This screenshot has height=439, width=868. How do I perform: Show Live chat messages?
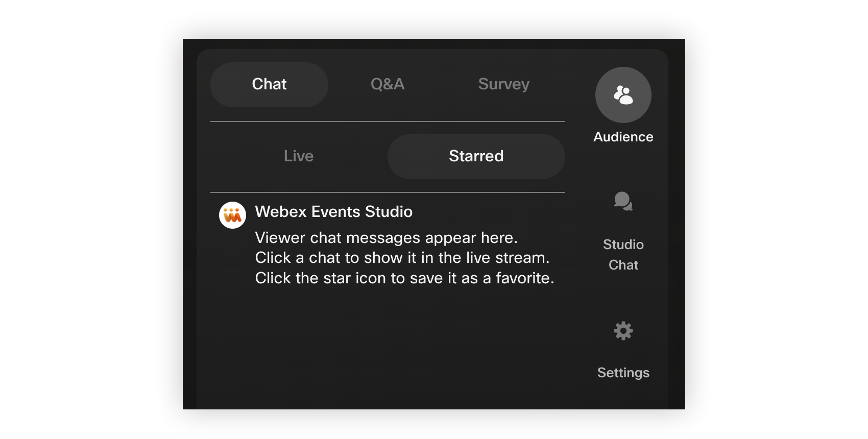coord(299,156)
